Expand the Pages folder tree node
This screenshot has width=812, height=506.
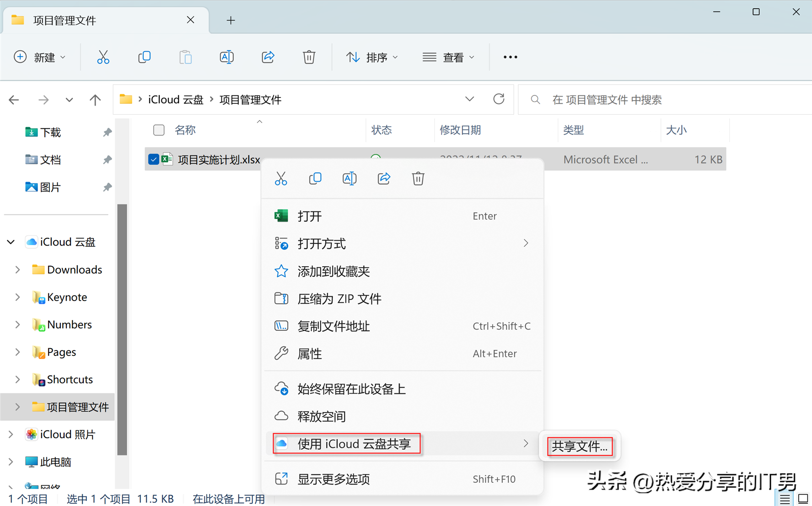(17, 352)
